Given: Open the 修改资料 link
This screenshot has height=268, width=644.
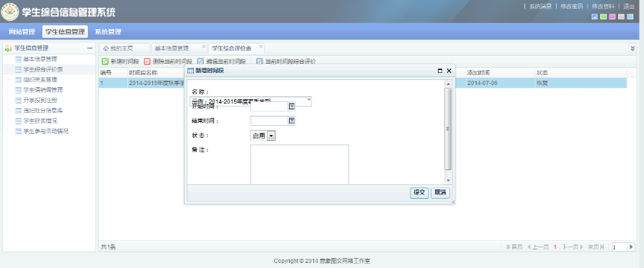Looking at the screenshot, I should 603,6.
